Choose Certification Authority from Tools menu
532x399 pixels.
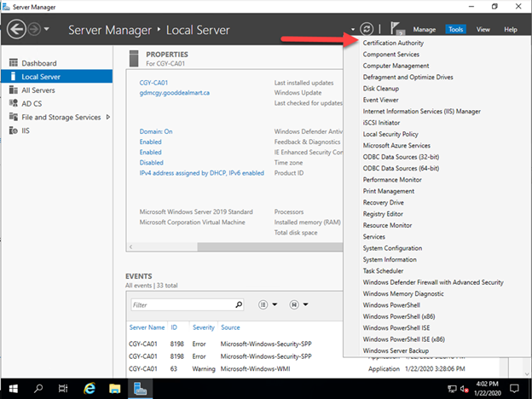tap(393, 43)
